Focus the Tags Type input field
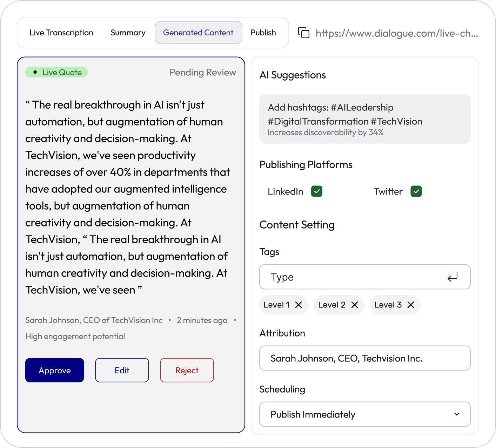Screen dimensions: 496x448 pyautogui.click(x=365, y=277)
